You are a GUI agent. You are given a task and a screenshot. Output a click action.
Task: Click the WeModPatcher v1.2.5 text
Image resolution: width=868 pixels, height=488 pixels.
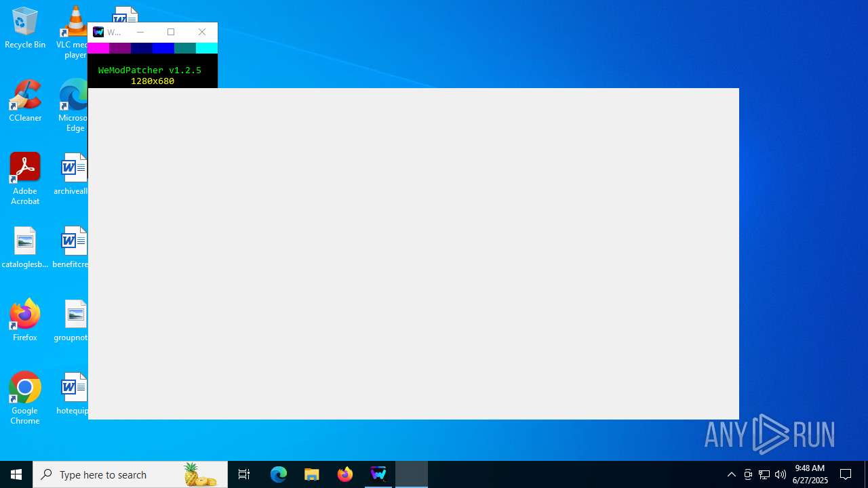click(x=150, y=70)
